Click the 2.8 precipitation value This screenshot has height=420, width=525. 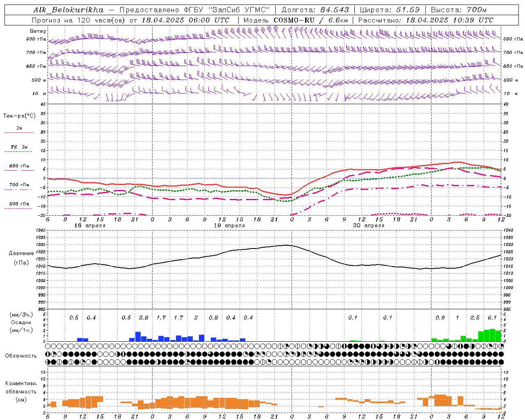[x=144, y=317]
